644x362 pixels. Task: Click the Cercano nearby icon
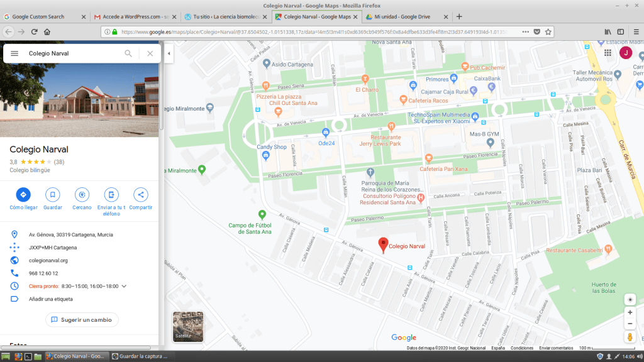pos(81,194)
